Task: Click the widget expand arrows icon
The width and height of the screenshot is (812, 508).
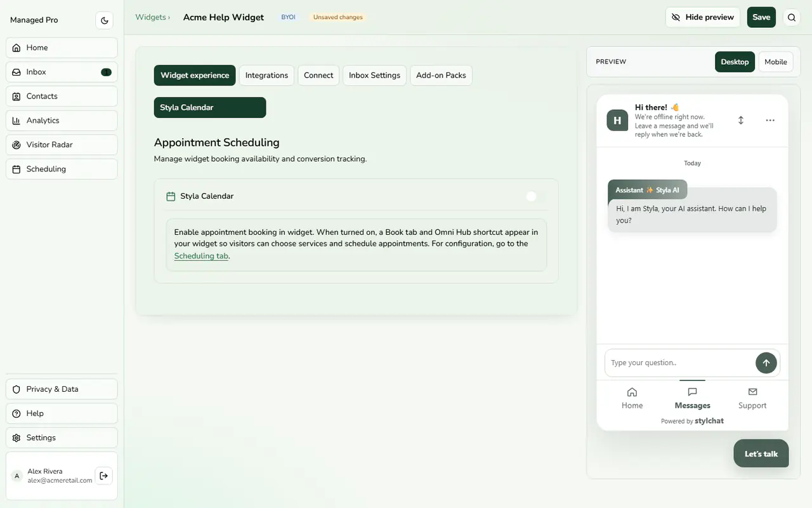Action: pyautogui.click(x=740, y=120)
